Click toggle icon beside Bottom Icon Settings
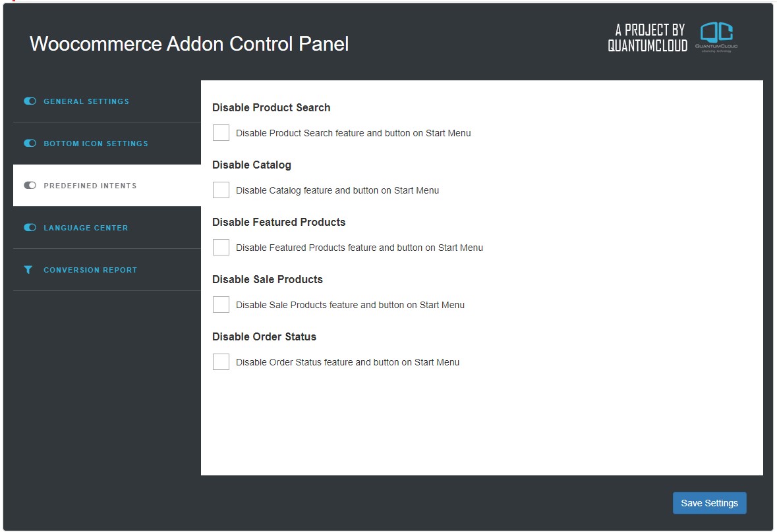This screenshot has width=777, height=532. point(30,144)
